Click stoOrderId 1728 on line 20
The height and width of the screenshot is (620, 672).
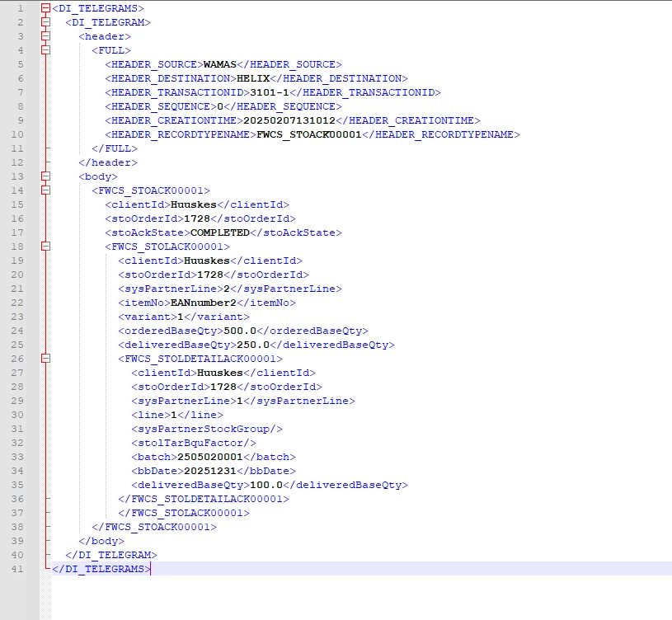[210, 275]
